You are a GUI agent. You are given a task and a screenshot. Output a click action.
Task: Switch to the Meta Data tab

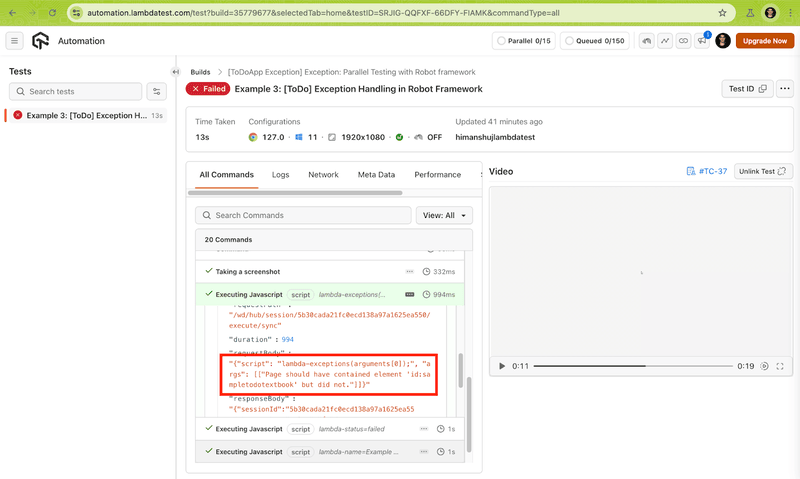coord(377,174)
